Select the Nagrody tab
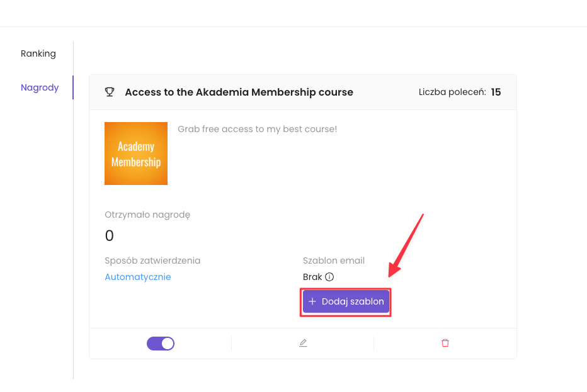Image resolution: width=587 pixels, height=392 pixels. click(40, 87)
